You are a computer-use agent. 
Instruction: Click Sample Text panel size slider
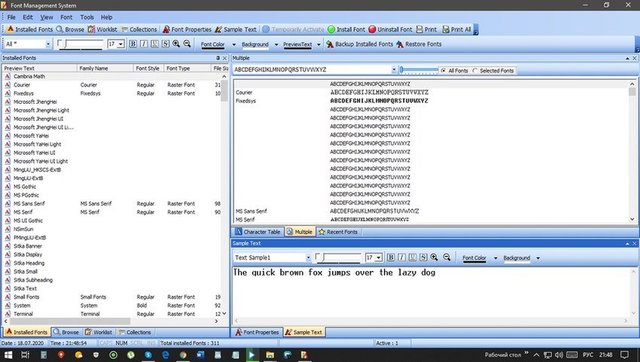342,258
